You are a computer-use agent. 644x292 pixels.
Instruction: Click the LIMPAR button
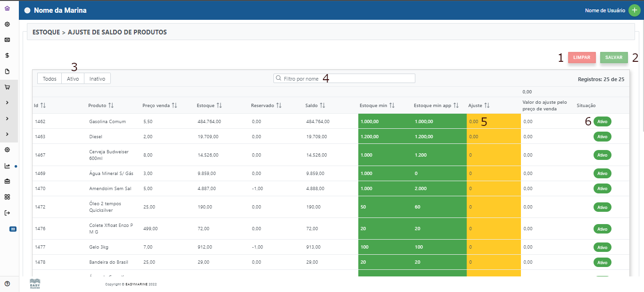coord(582,58)
